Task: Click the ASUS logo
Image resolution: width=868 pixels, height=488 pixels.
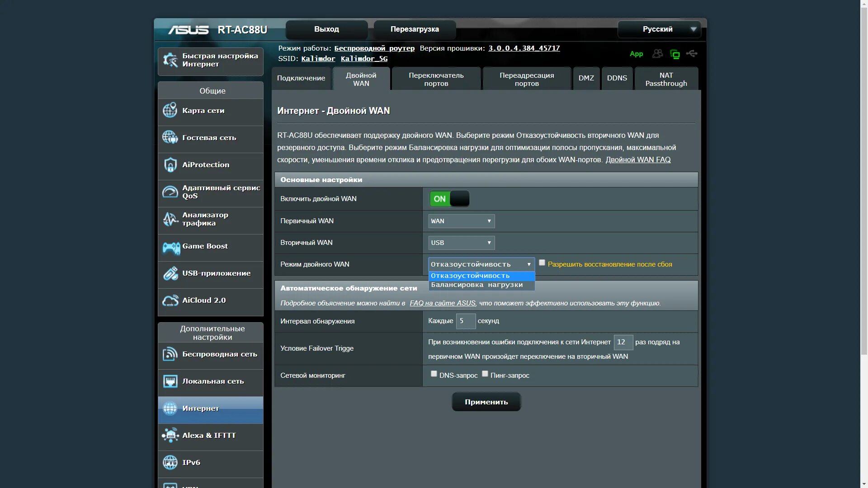Action: [189, 30]
